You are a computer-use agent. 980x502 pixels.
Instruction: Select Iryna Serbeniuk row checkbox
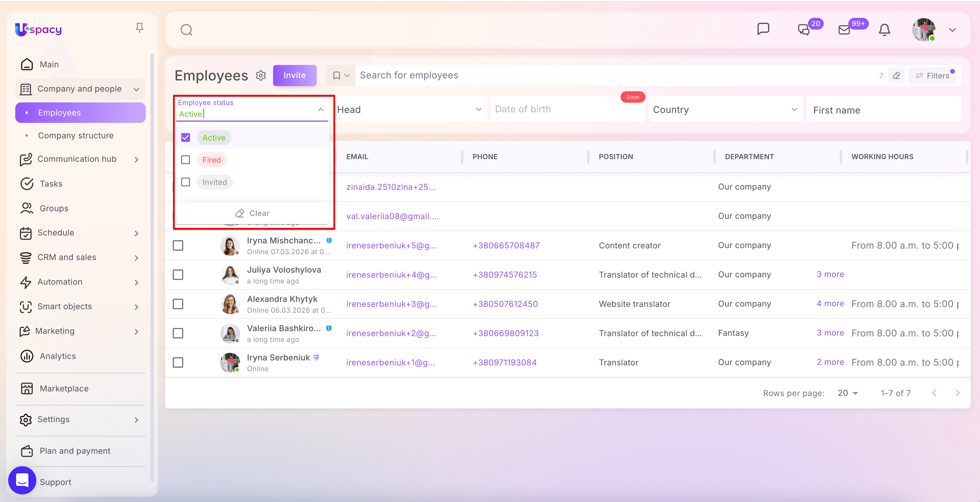click(178, 362)
